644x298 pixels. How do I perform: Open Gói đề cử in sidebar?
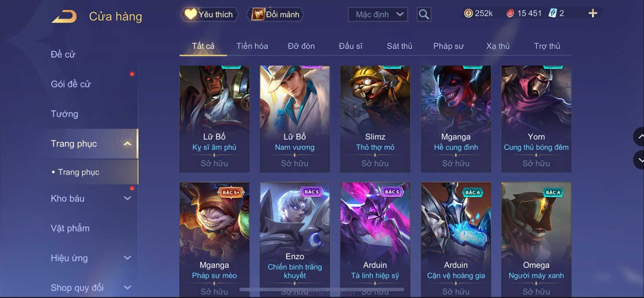point(71,84)
